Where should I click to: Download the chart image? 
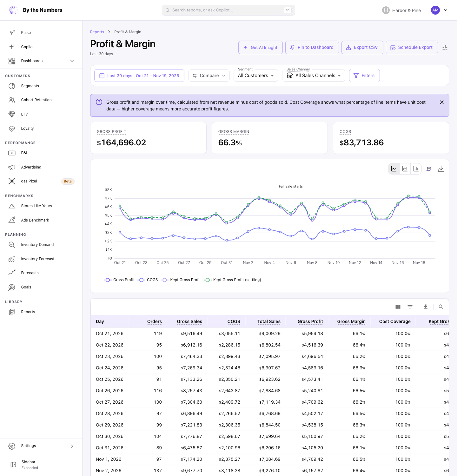coord(441,169)
